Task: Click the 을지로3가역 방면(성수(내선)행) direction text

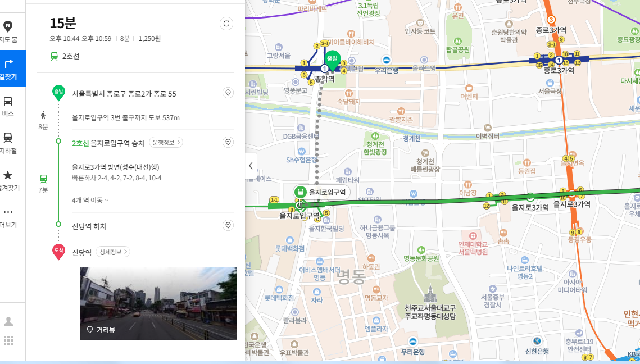Action: coord(116,167)
